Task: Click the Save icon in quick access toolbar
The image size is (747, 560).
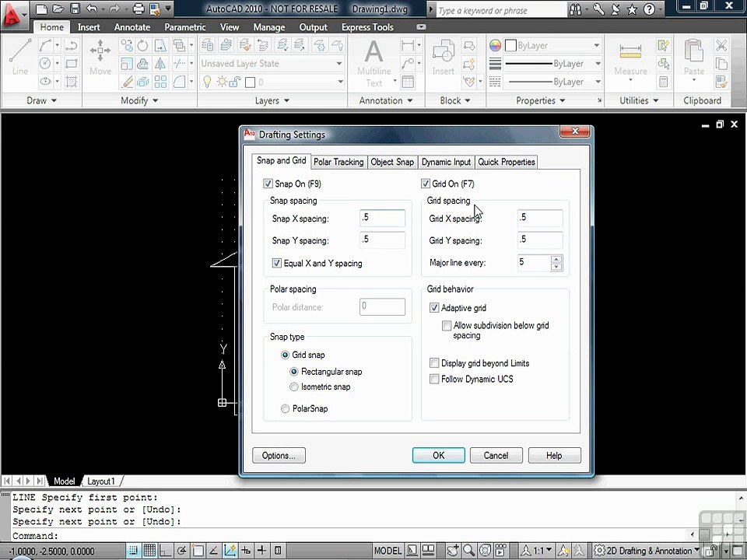Action: [x=75, y=9]
